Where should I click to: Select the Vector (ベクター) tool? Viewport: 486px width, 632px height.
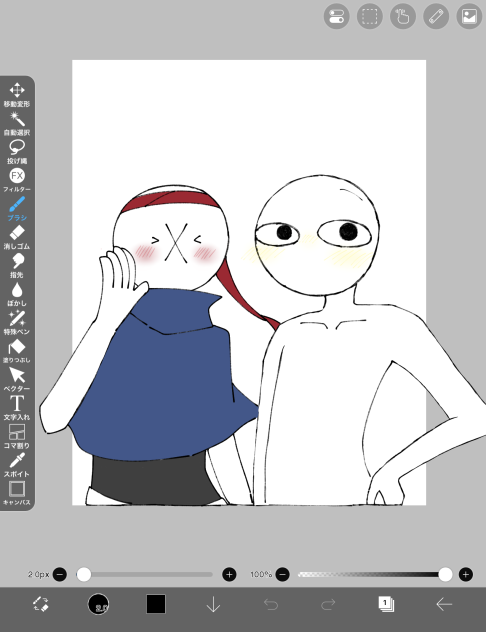(17, 379)
